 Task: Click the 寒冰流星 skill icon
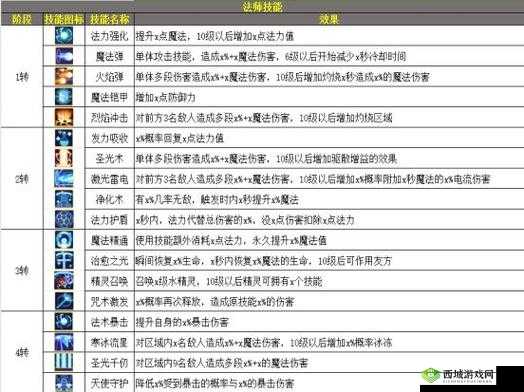click(64, 342)
